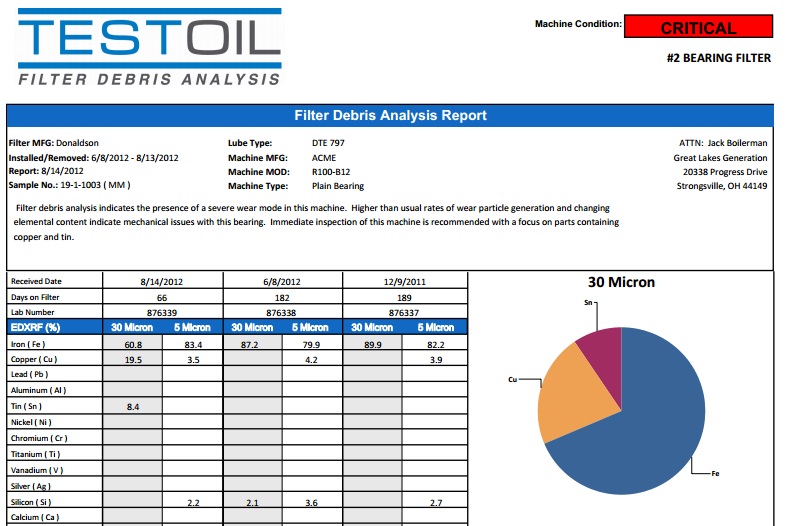Select the Copper value 19.5 cell

(132, 359)
